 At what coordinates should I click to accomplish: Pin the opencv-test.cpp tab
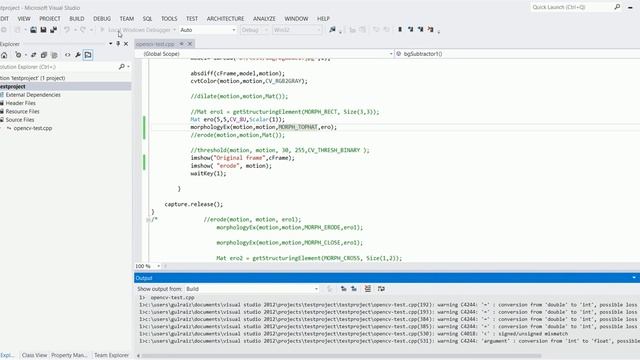click(182, 44)
